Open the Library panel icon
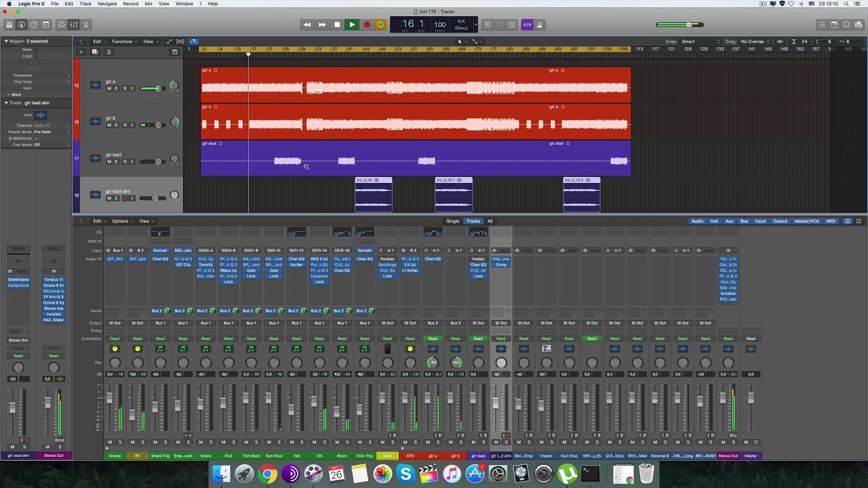 coord(9,25)
